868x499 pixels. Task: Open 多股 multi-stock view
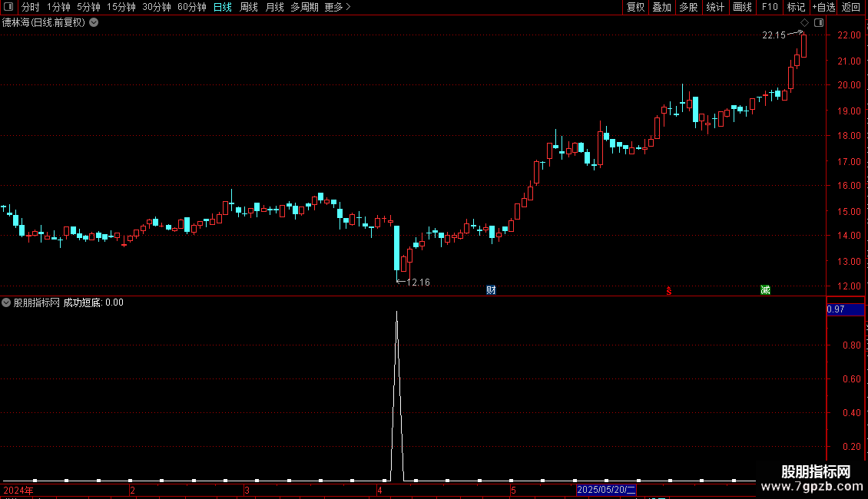tap(688, 7)
